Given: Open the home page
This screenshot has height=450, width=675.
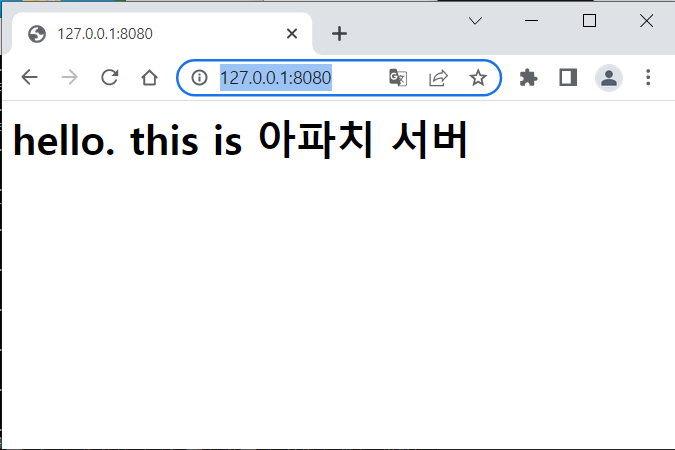Looking at the screenshot, I should click(149, 78).
